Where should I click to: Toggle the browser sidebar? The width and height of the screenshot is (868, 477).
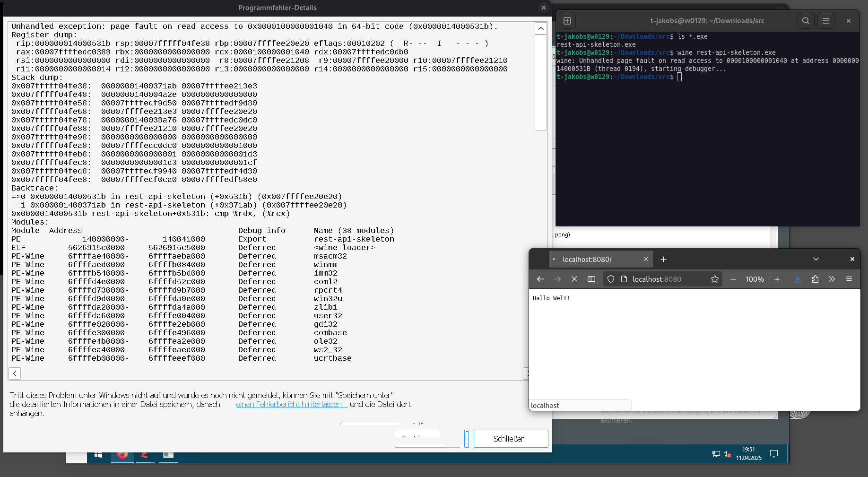591,279
